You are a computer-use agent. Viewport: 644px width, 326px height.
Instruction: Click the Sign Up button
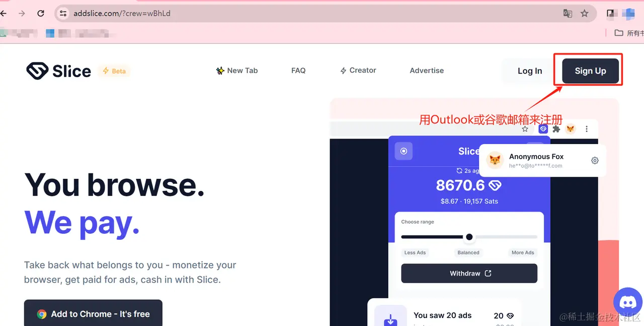pyautogui.click(x=591, y=71)
